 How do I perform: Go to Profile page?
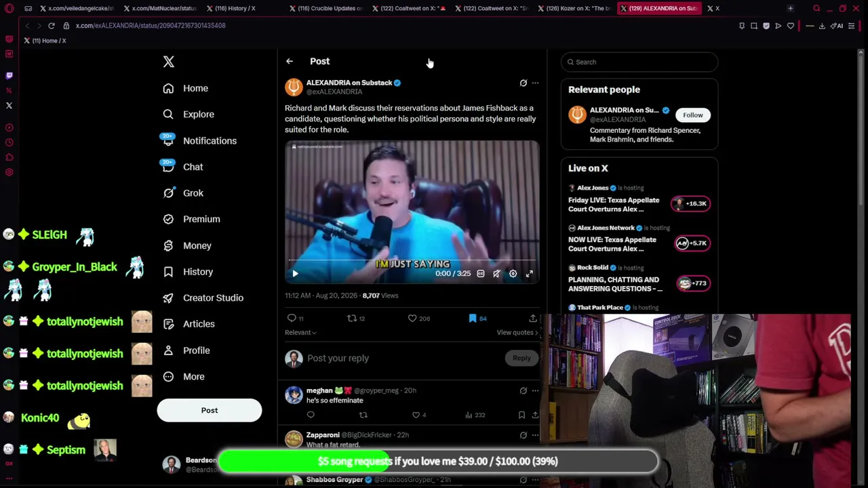pyautogui.click(x=186, y=350)
